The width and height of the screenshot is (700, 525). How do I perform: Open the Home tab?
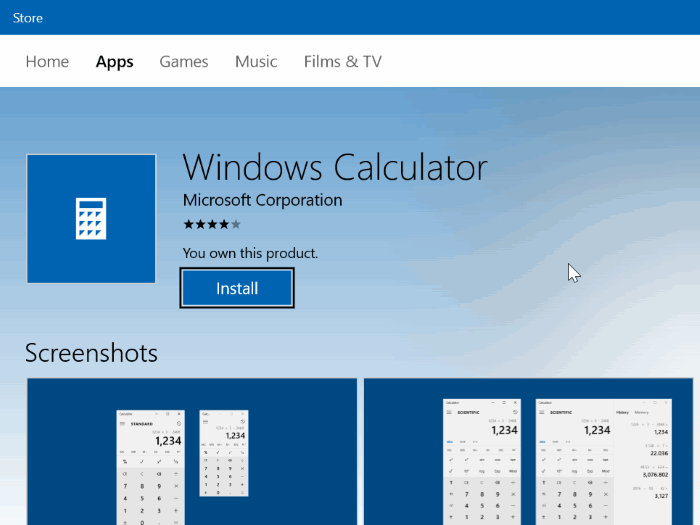pyautogui.click(x=47, y=62)
